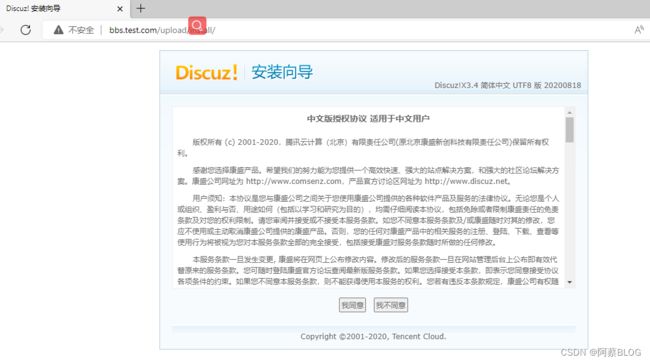
Task: Close the Discuz! 安装向导 tab
Action: point(120,9)
